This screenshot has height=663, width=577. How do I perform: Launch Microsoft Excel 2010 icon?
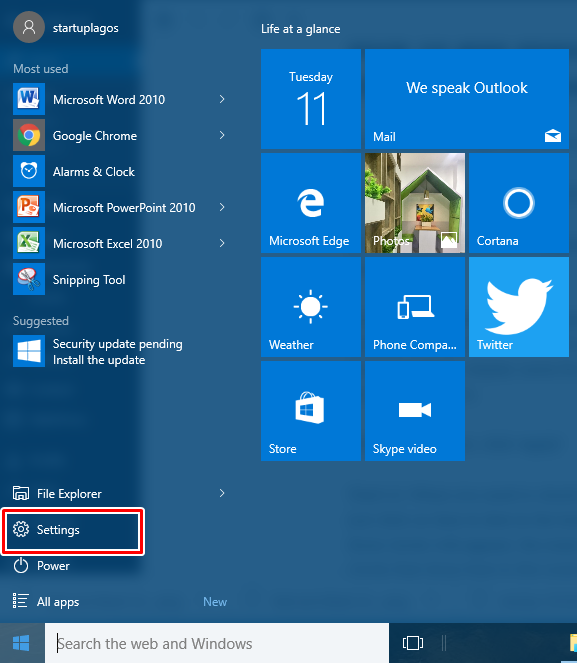pos(29,243)
